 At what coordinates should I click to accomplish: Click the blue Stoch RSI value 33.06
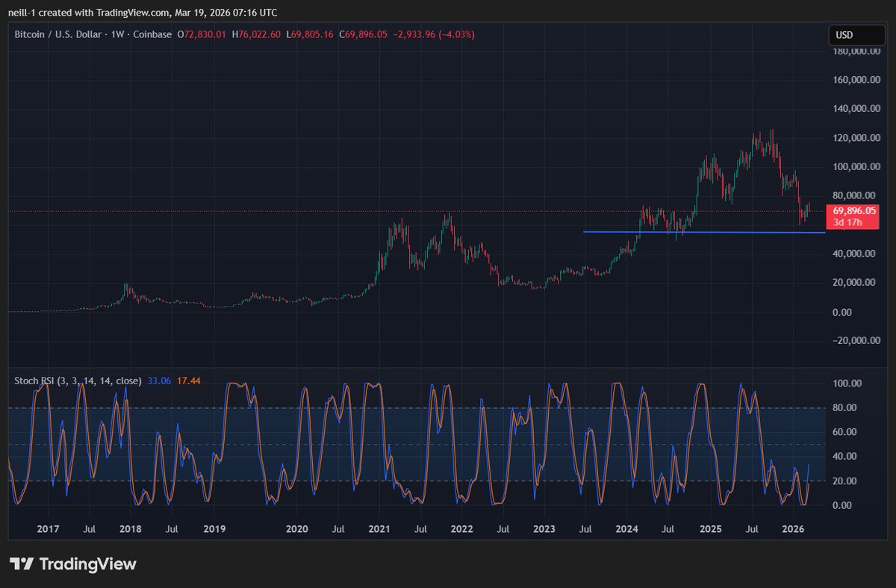pos(160,381)
